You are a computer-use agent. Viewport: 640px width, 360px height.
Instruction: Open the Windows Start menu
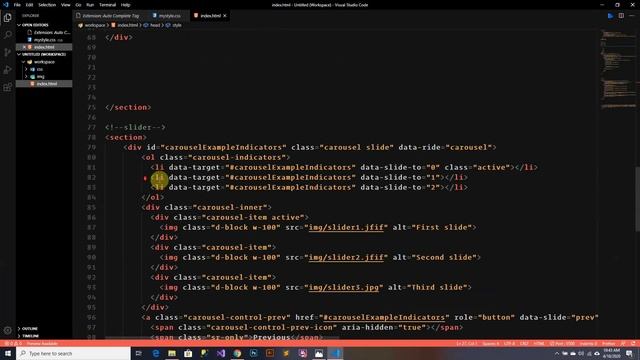pos(8,353)
